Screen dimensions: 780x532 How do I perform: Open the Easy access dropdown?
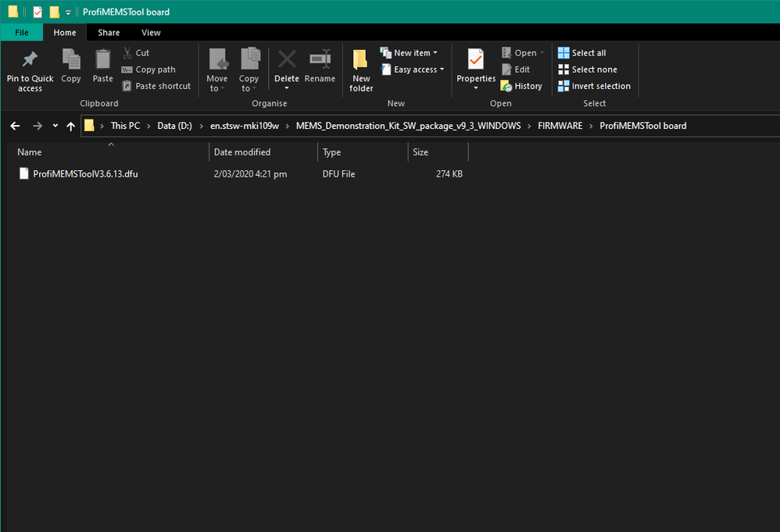413,70
